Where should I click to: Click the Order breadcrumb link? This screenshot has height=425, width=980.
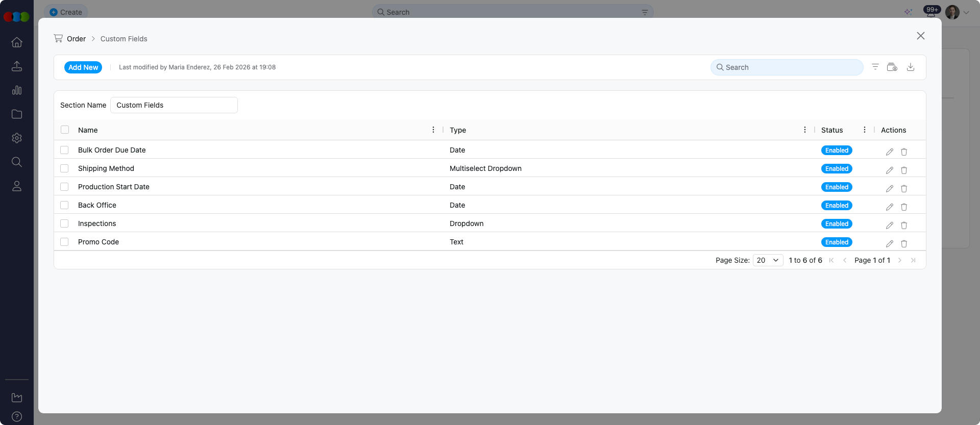tap(76, 39)
